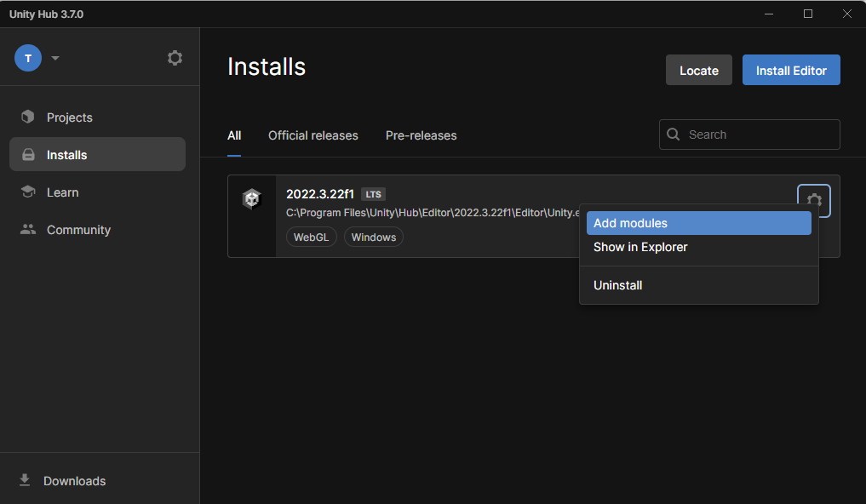This screenshot has height=504, width=866.
Task: Click the Learn graduation cap icon
Action: tap(28, 192)
